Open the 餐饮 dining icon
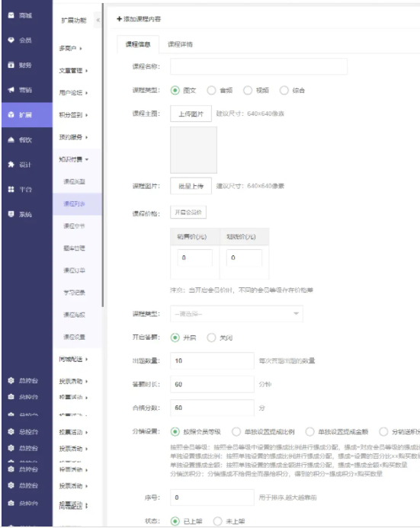420x528 pixels. pyautogui.click(x=11, y=139)
